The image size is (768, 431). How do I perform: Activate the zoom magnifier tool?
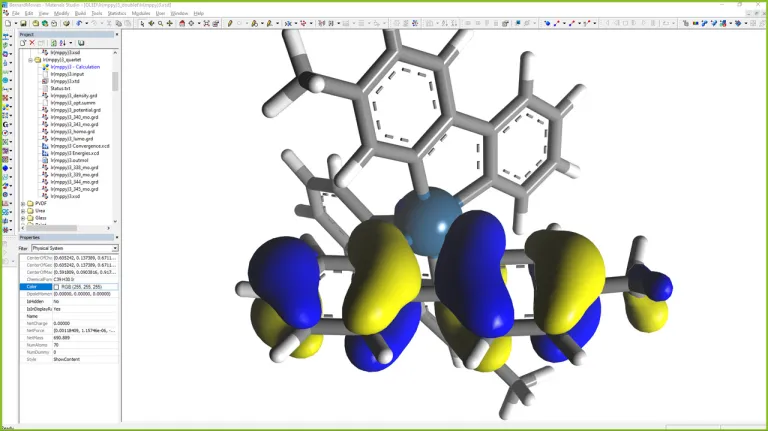(x=161, y=23)
